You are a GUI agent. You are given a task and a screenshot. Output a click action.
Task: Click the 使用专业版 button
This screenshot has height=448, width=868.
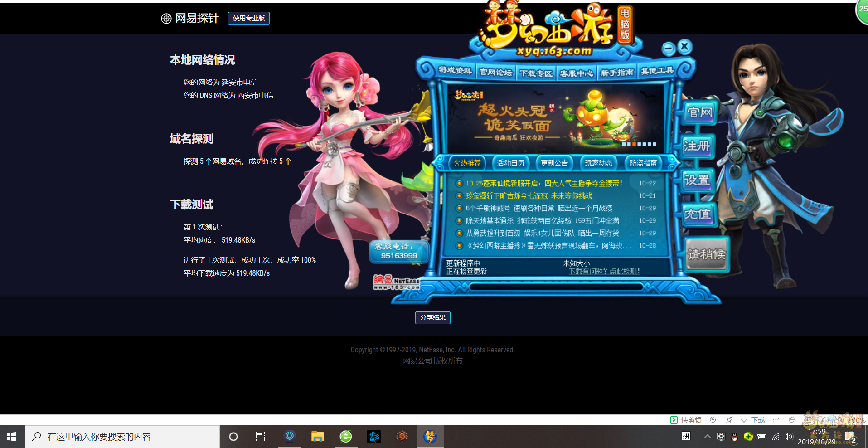pos(248,18)
